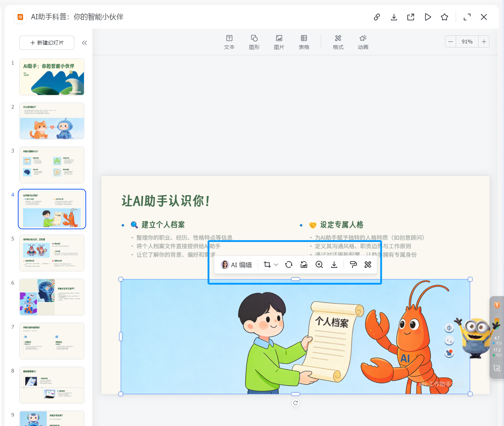Select slide 3 thumbnail

pyautogui.click(x=52, y=165)
